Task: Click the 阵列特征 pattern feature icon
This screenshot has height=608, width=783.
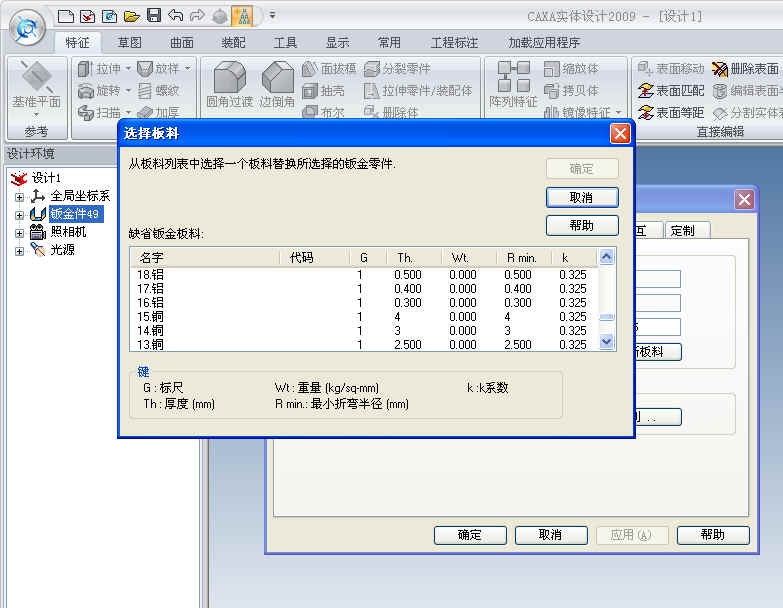Action: pyautogui.click(x=514, y=85)
